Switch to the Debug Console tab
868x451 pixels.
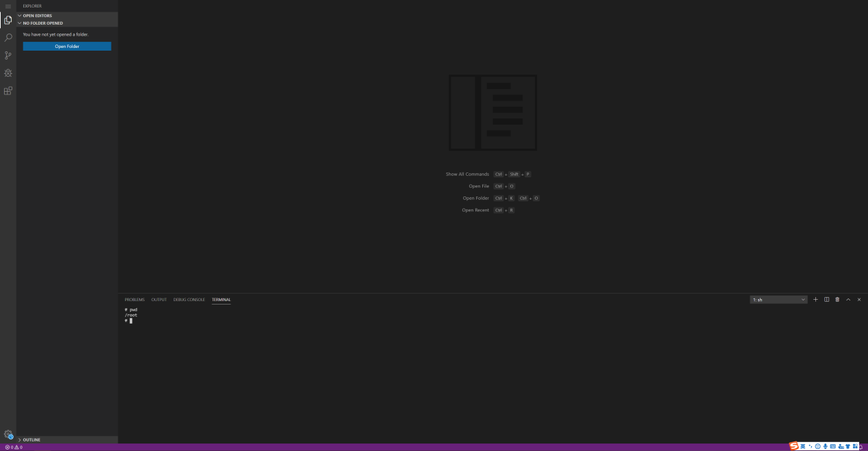click(x=189, y=300)
